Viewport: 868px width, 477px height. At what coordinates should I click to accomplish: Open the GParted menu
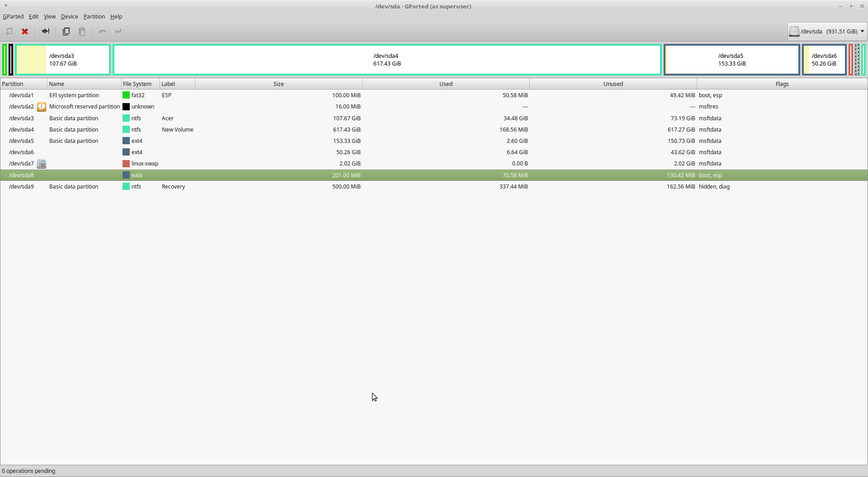13,16
